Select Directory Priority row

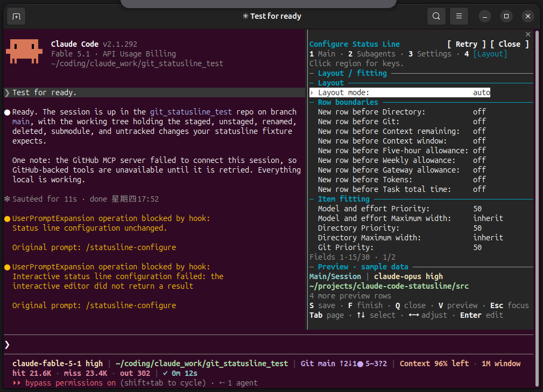400,229
